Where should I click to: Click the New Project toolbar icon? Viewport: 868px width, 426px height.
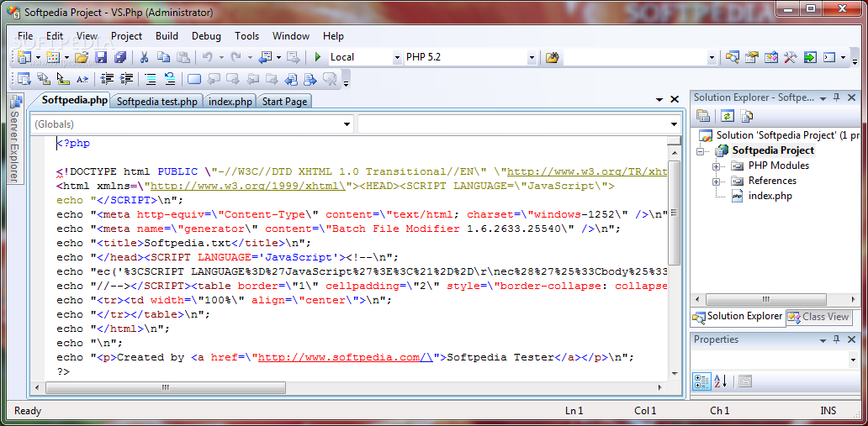click(24, 57)
